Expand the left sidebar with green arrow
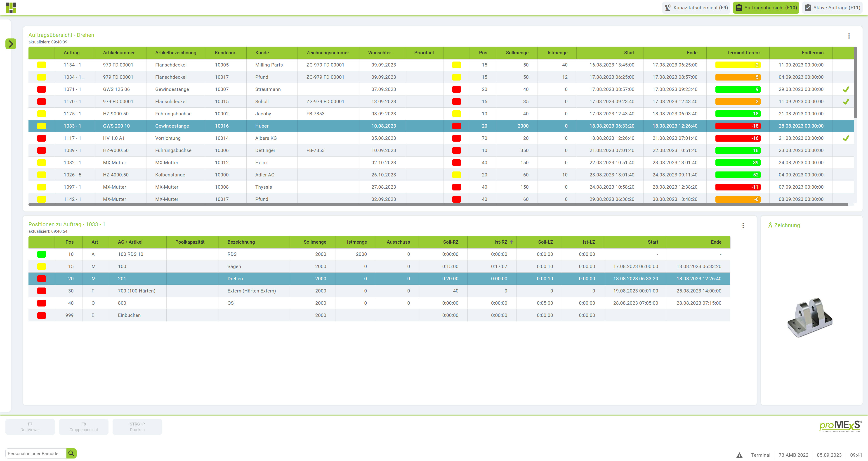The image size is (868, 461). 11,44
